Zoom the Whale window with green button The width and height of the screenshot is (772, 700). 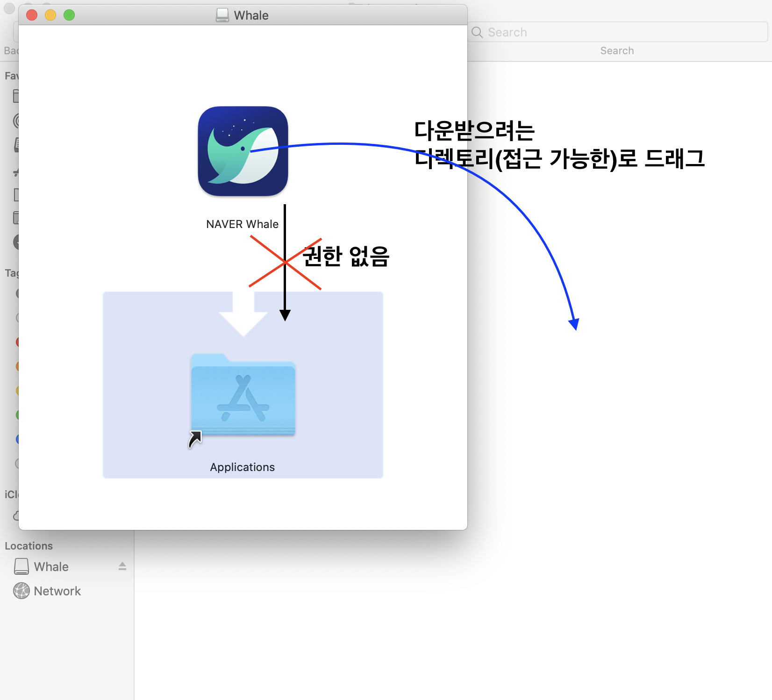pyautogui.click(x=69, y=15)
